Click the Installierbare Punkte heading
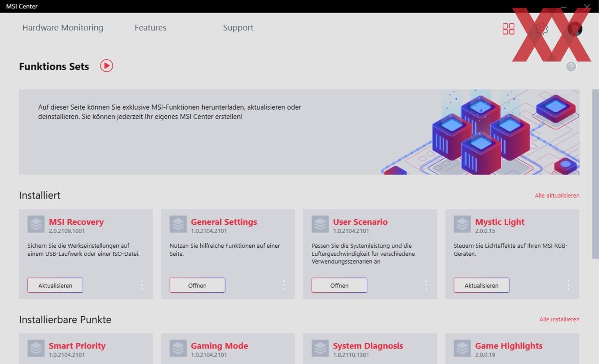 tap(65, 320)
